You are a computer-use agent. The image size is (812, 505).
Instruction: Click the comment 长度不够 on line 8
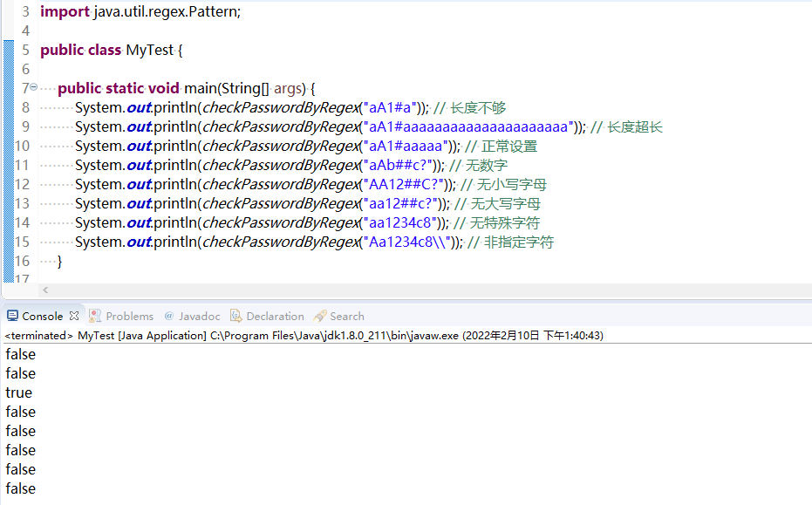click(x=478, y=108)
